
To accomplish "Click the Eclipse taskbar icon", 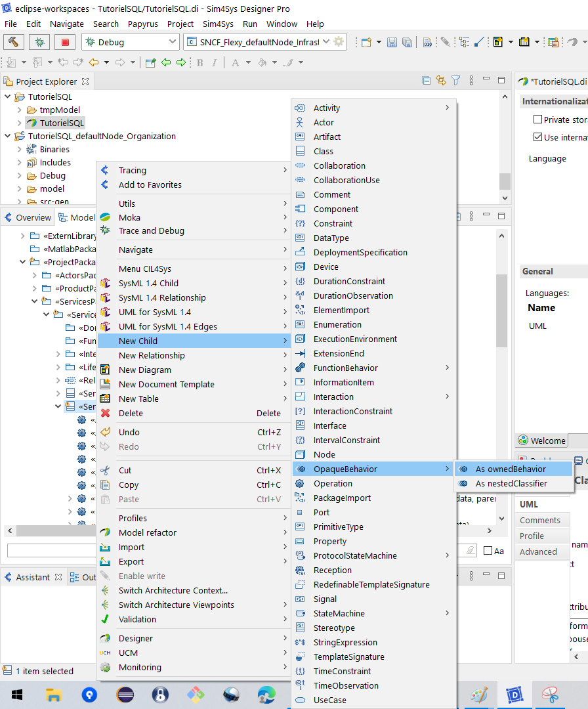I will point(125,695).
